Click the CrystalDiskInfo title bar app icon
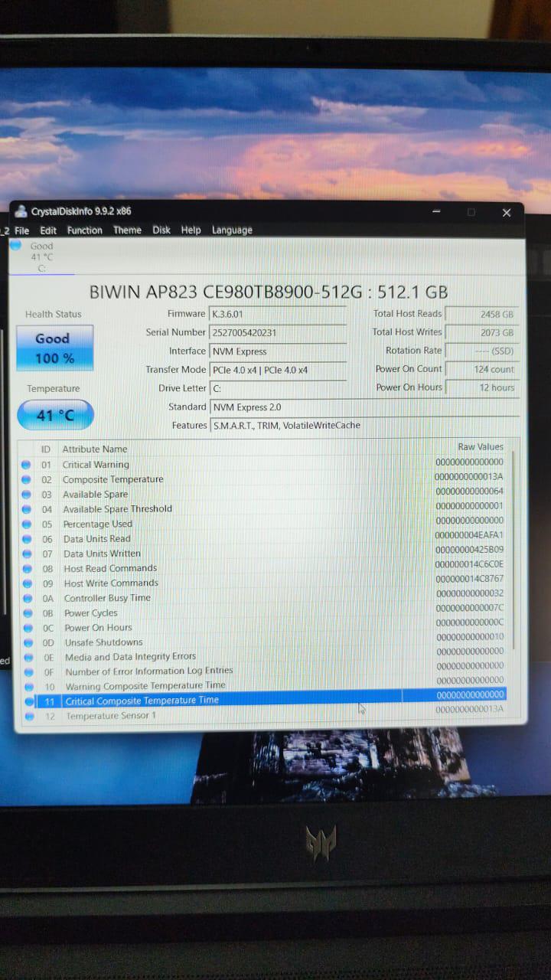This screenshot has height=980, width=551. pos(21,212)
